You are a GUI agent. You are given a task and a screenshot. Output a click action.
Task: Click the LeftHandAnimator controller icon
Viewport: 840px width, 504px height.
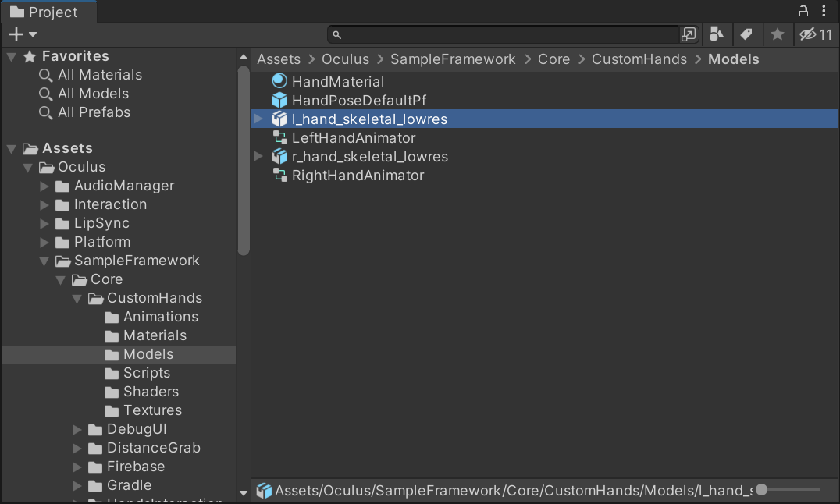click(279, 137)
